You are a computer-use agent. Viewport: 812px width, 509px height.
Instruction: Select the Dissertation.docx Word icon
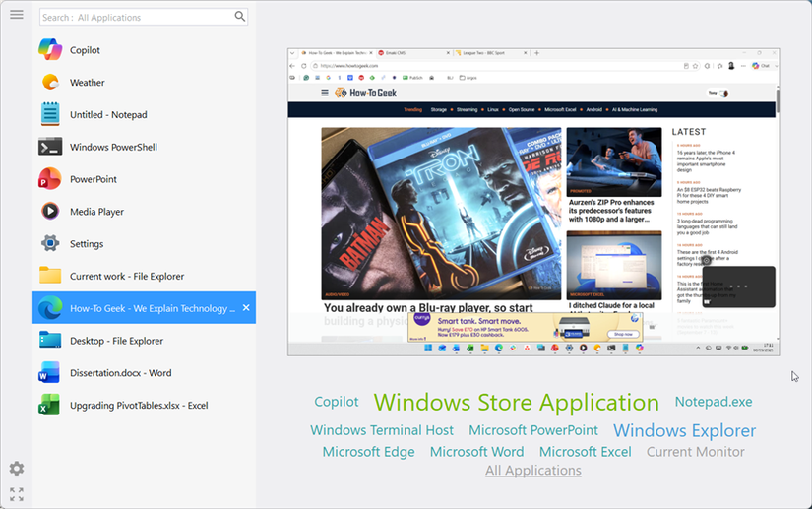(x=50, y=373)
